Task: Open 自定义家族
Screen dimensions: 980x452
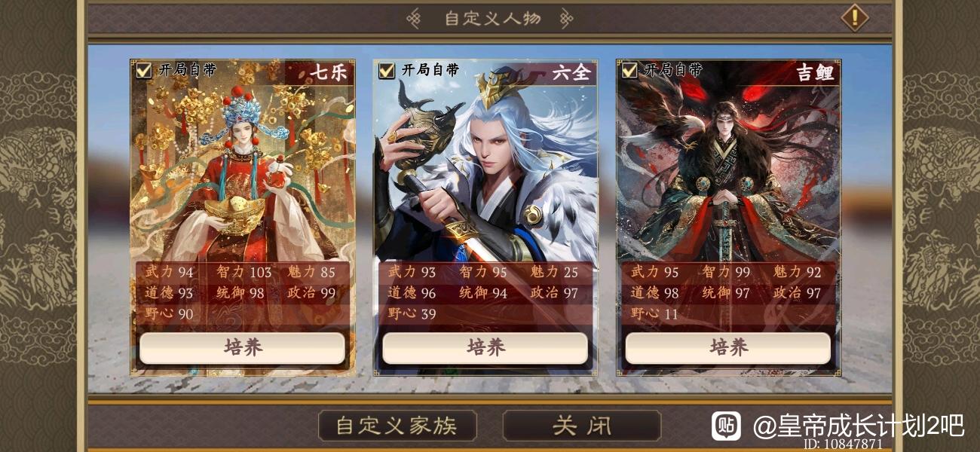Action: 397,426
